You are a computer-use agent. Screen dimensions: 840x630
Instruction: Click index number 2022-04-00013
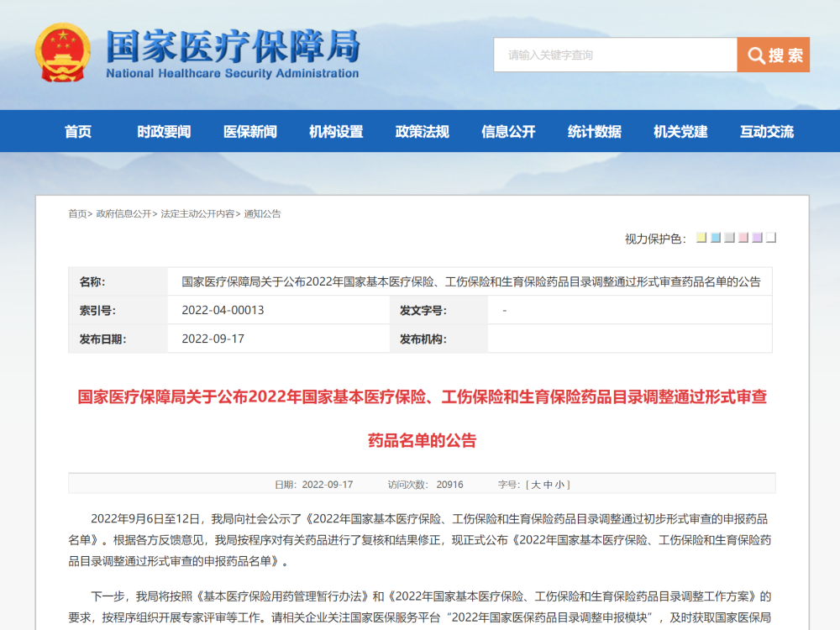[223, 310]
